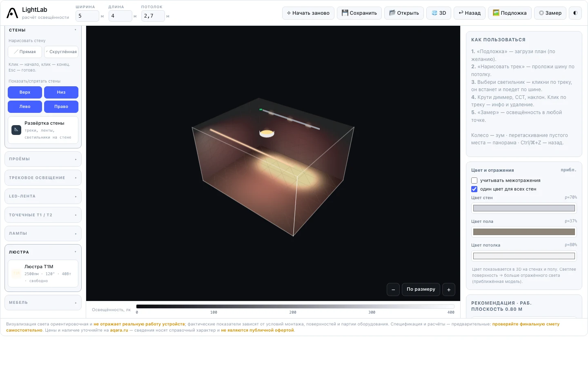Toggle the Верх wall visibility
Screen dimensions: 588x368
point(25,92)
